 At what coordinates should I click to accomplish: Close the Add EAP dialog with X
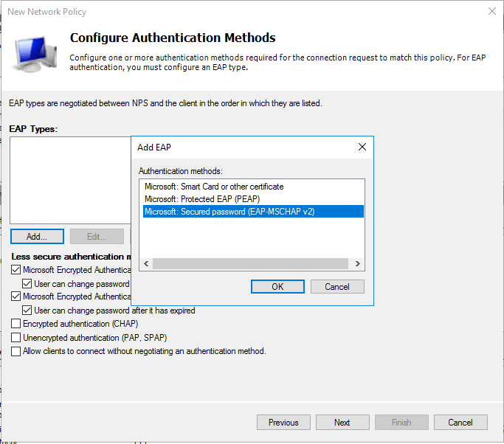pyautogui.click(x=362, y=147)
